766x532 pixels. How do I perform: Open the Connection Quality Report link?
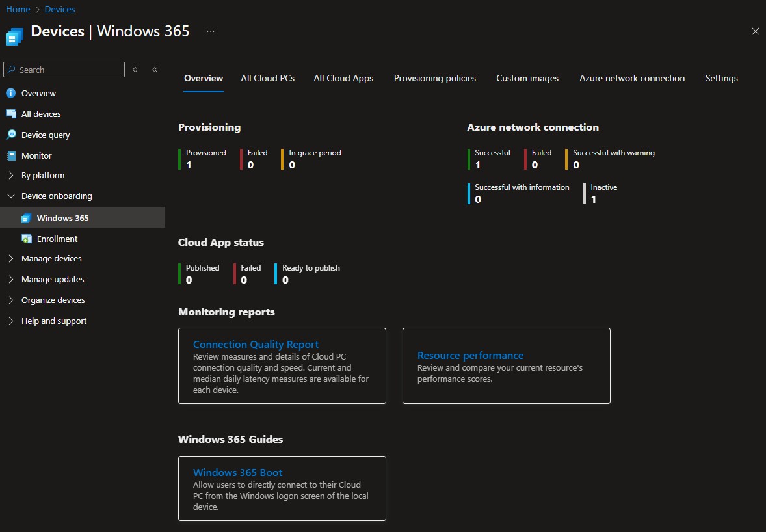(256, 344)
